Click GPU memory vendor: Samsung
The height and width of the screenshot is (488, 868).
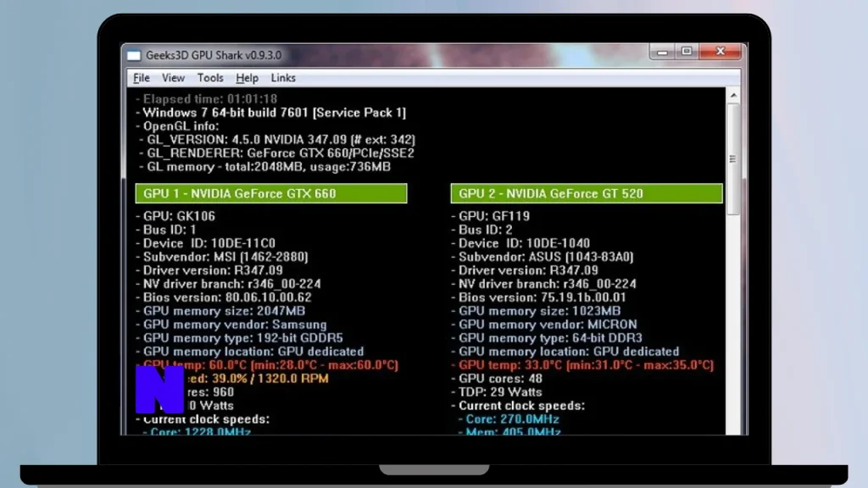[231, 324]
